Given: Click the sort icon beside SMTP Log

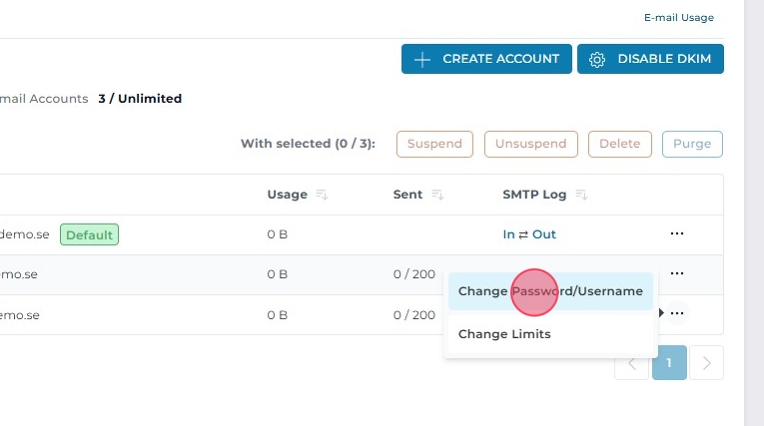Looking at the screenshot, I should [582, 195].
